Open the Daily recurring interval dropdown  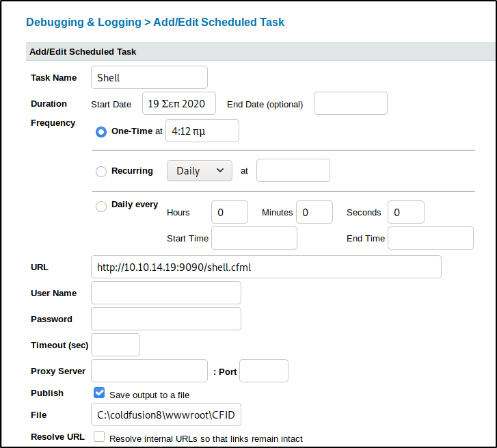(200, 171)
